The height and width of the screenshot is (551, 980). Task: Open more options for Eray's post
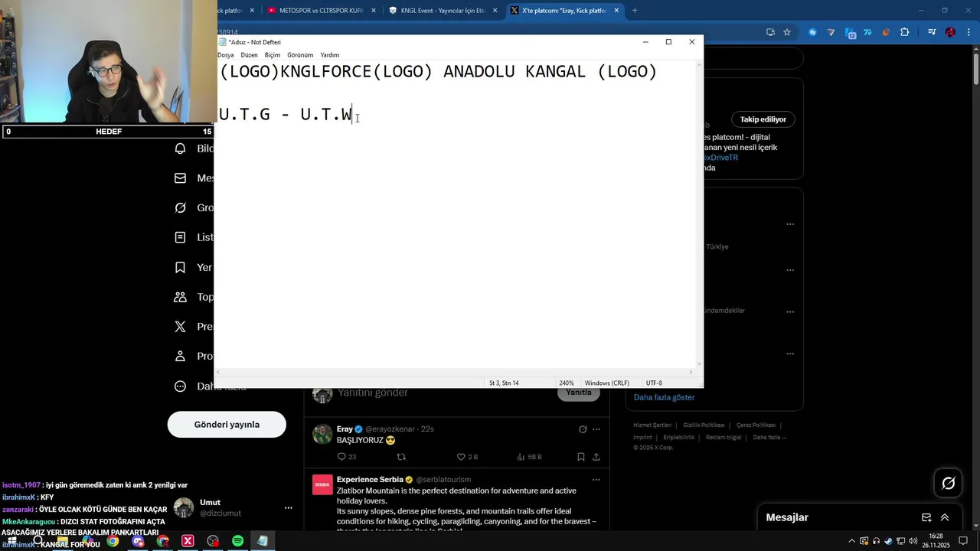coord(596,429)
